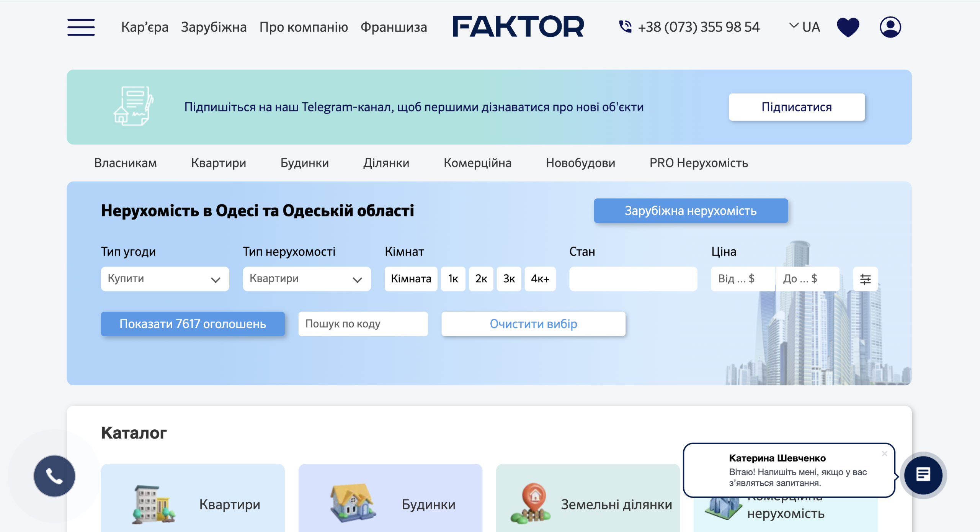Toggle the 3к rooms filter

coord(509,279)
